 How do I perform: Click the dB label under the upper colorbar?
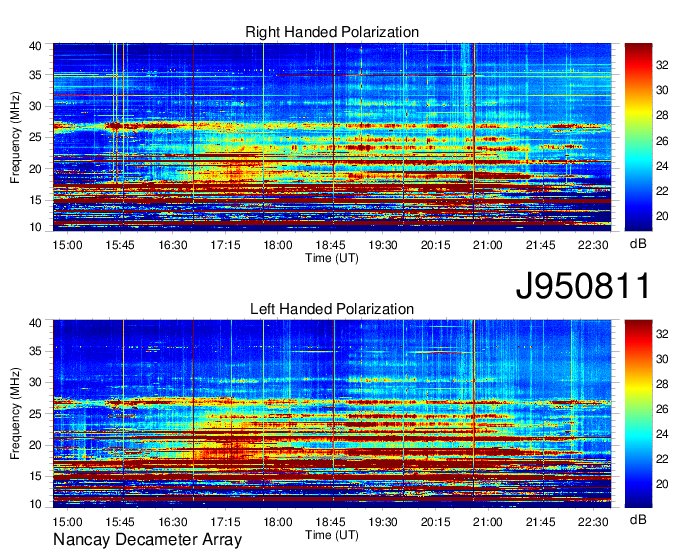638,244
